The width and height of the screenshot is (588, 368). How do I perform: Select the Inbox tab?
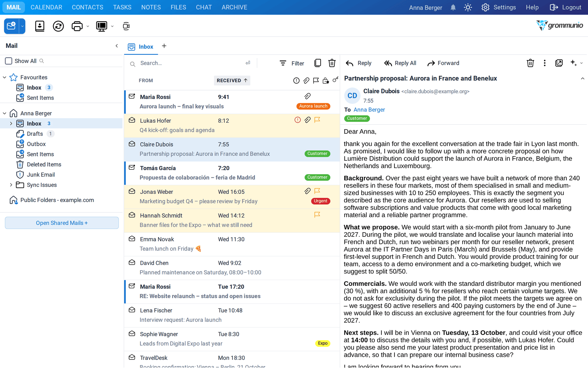(x=141, y=47)
